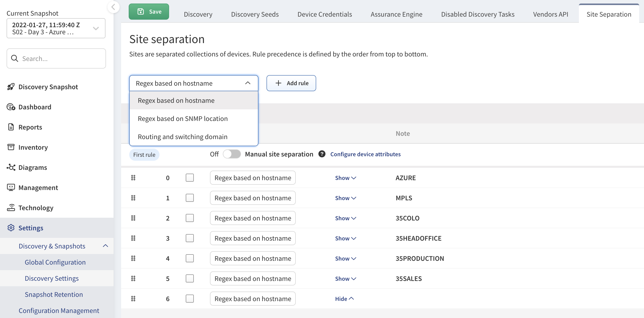Click the Diagrams network icon
Viewport: 644px width, 318px height.
click(11, 167)
